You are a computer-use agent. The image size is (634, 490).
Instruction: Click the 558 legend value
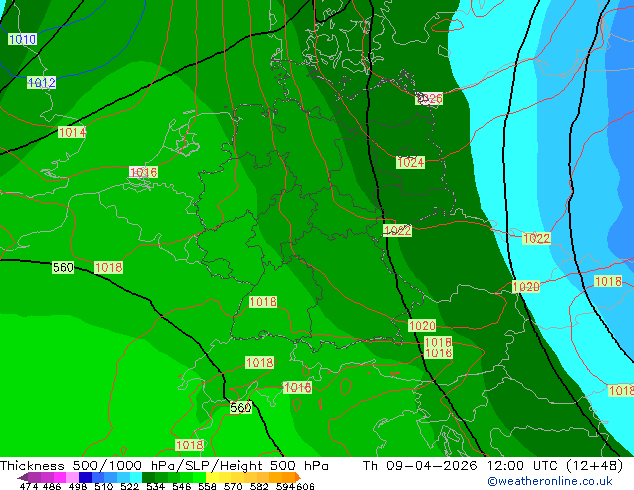207,486
